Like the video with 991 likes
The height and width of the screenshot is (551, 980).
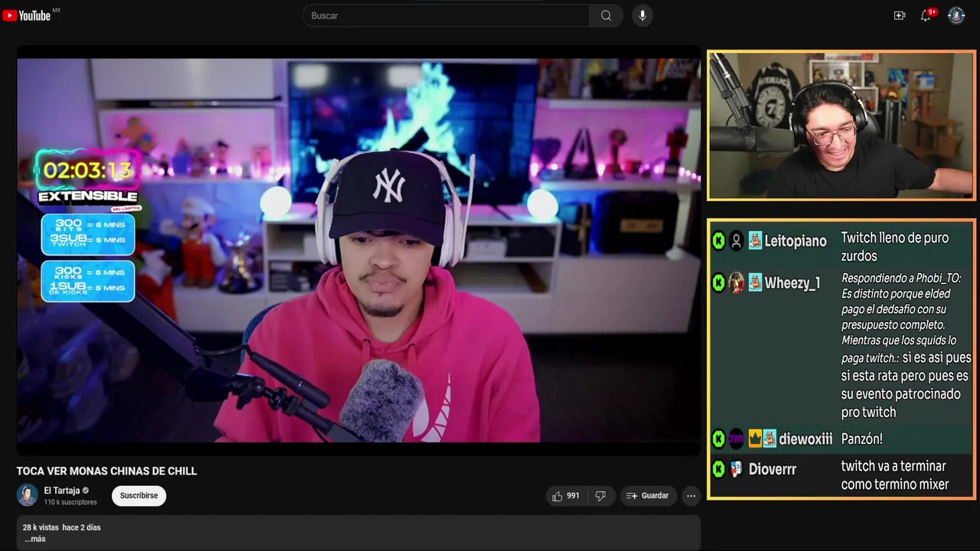(x=566, y=496)
